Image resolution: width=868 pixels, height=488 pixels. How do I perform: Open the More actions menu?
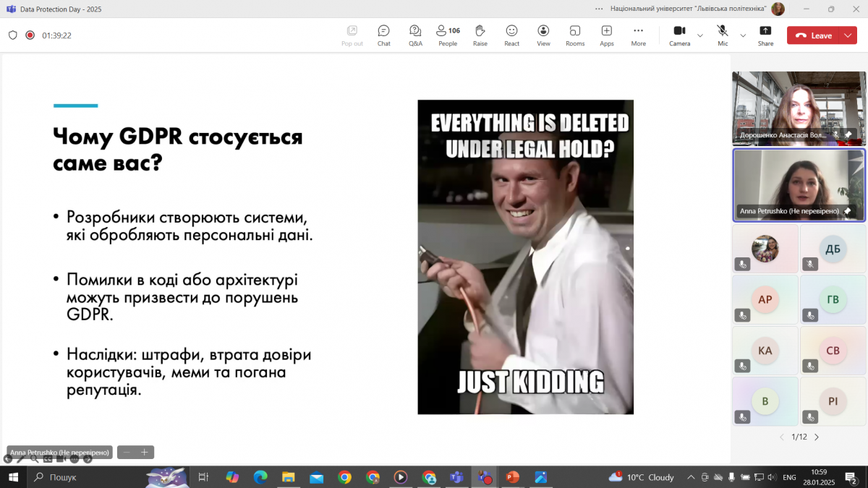click(x=638, y=35)
